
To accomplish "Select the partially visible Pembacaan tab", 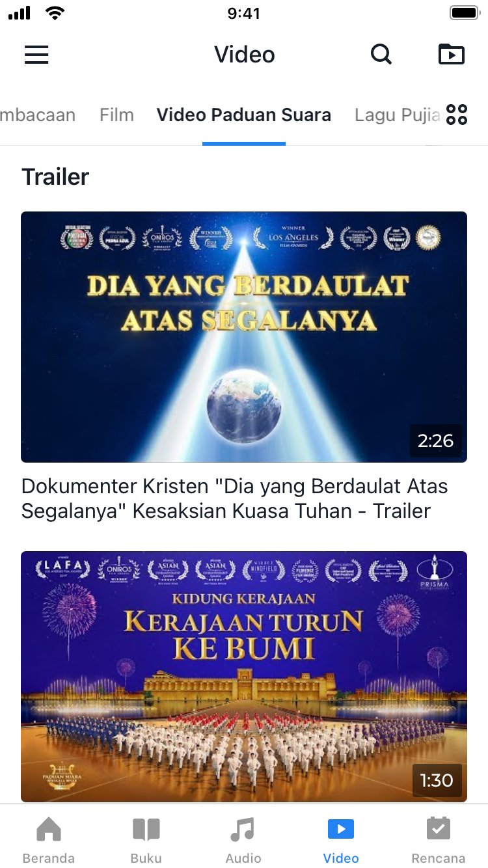I will click(38, 115).
